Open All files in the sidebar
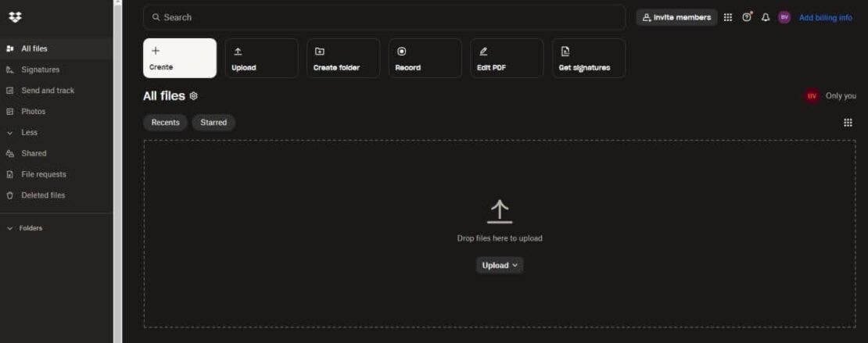 56,48
